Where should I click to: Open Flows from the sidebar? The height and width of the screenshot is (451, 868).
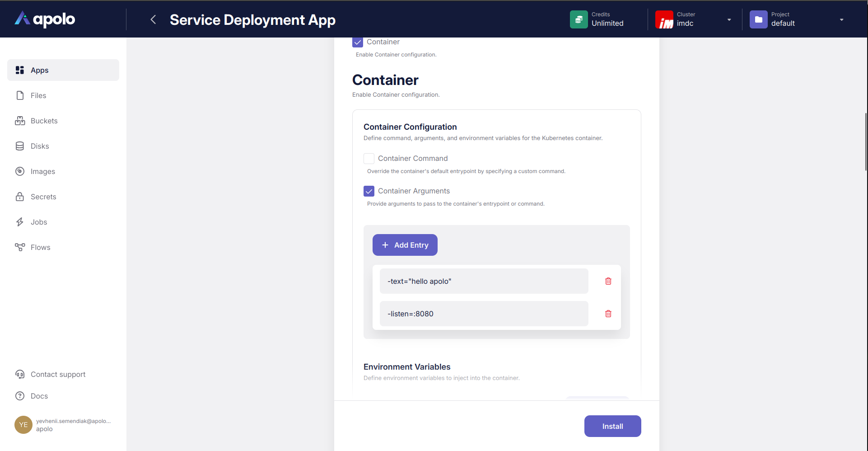pos(40,247)
